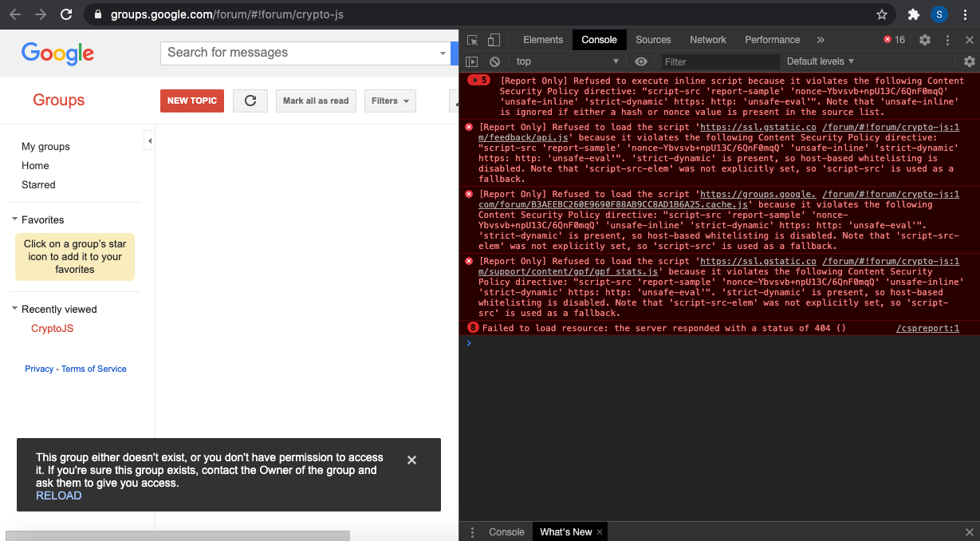The width and height of the screenshot is (980, 541).
Task: Open the DevTools drawer three-dot menu
Action: [472, 532]
